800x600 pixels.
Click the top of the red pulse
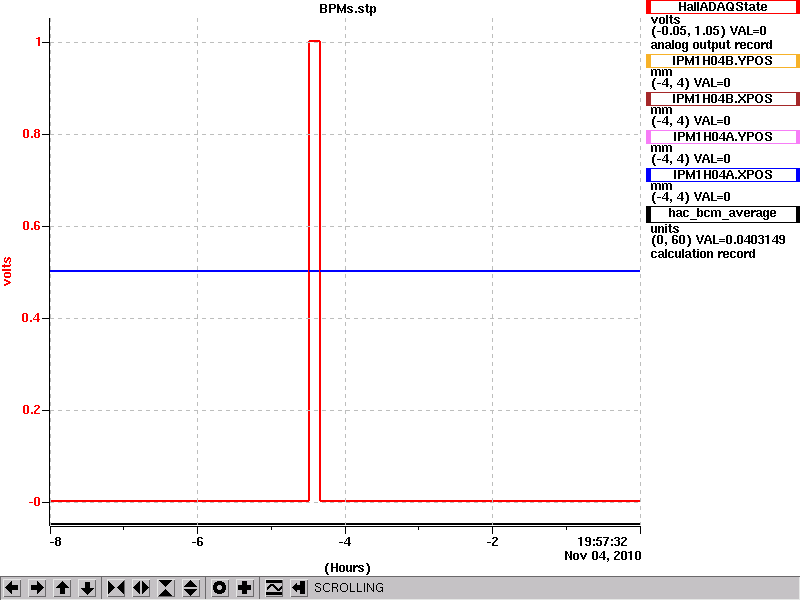(x=314, y=41)
